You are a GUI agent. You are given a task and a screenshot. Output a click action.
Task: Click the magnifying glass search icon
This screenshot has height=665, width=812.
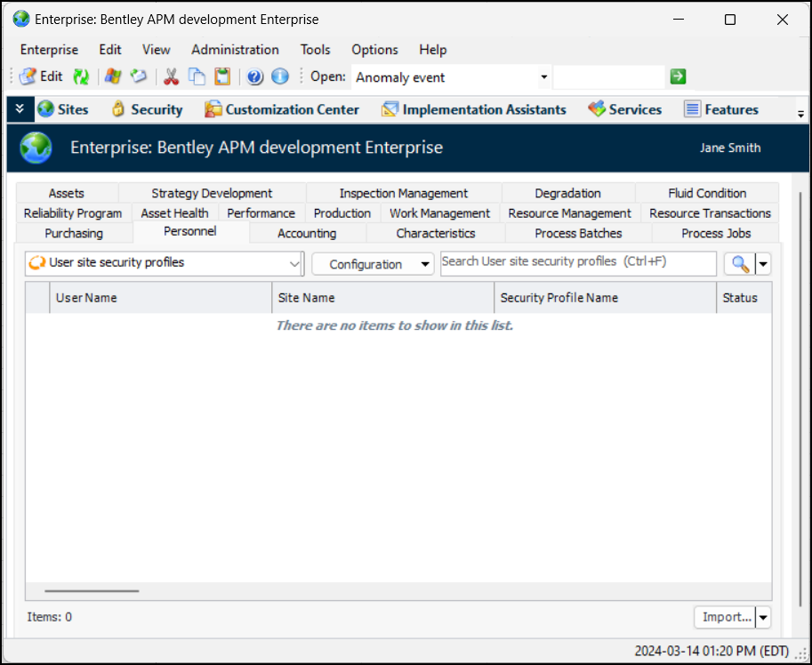[x=740, y=264]
